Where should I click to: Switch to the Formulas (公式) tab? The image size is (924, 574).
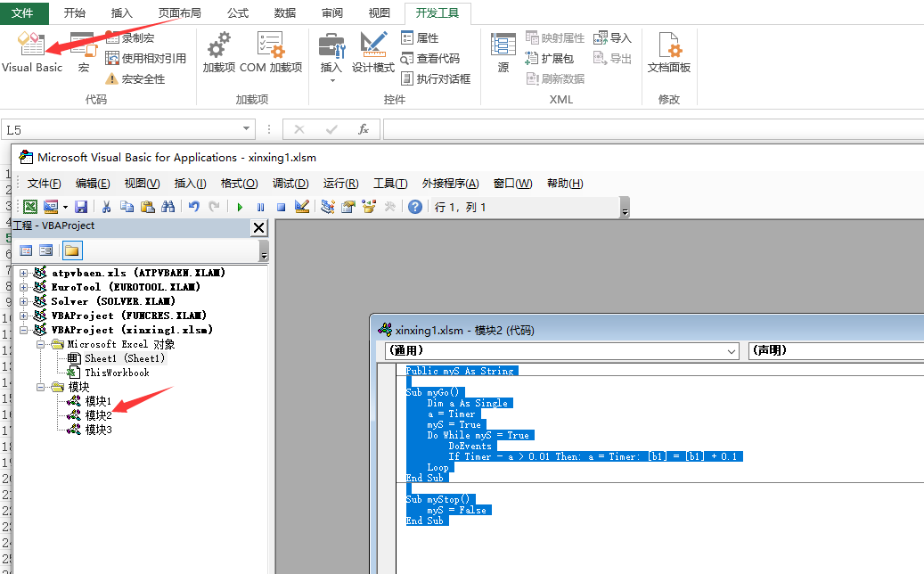coord(238,13)
